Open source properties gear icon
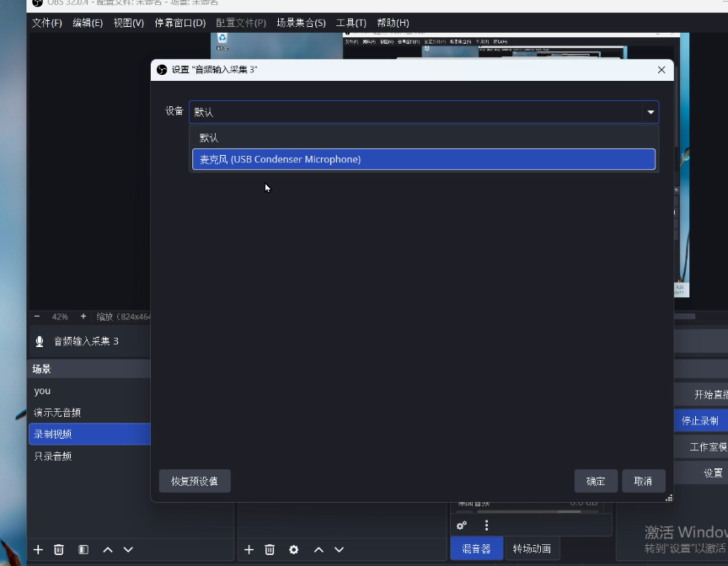Screen dimensions: 728x566 [293, 550]
